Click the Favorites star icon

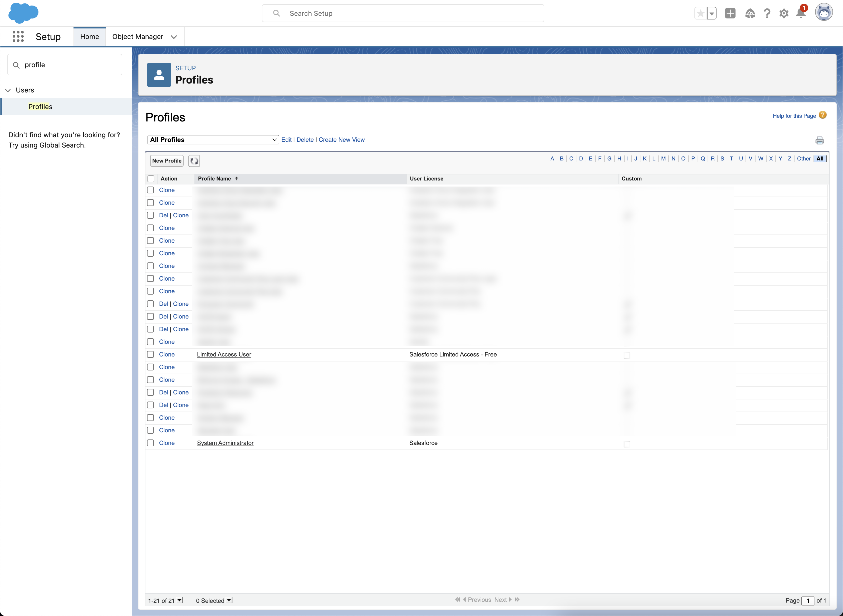click(x=700, y=13)
